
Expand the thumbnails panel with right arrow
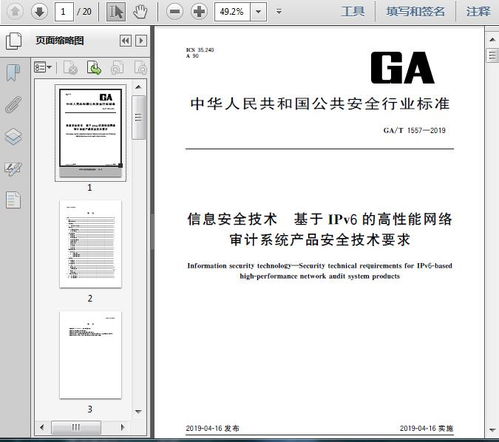tap(141, 41)
